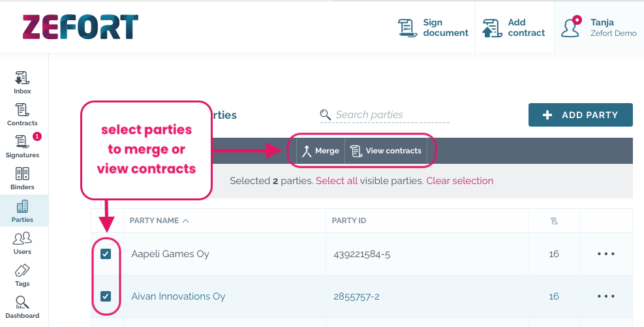The image size is (644, 327).
Task: Open the Dashboard section
Action: coord(22,307)
